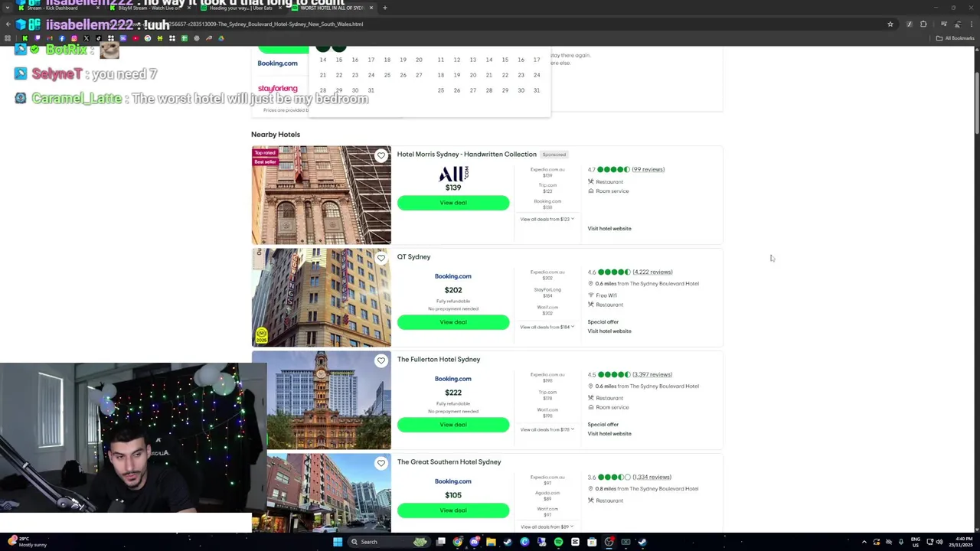This screenshot has height=551, width=980.
Task: Click View deal for QT Sydney $202
Action: 453,322
